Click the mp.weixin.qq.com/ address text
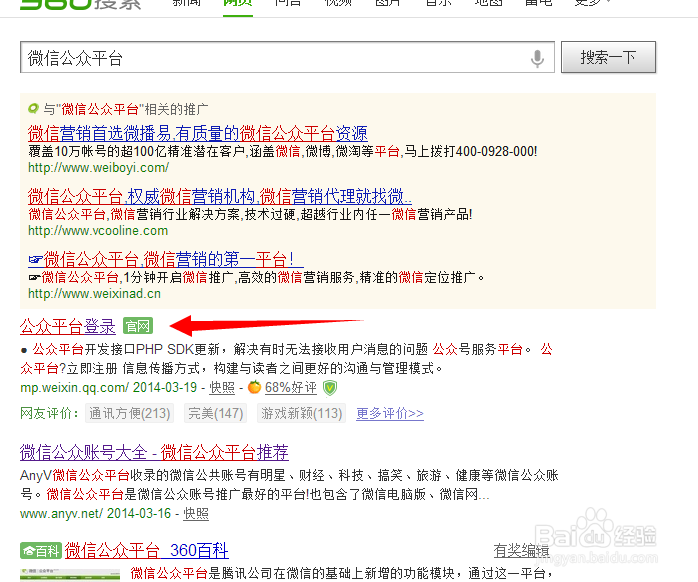This screenshot has height=582, width=698. tap(75, 388)
